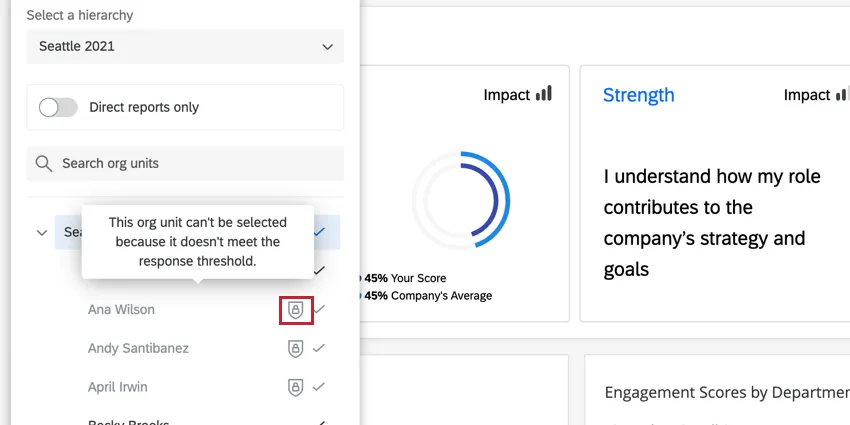The width and height of the screenshot is (850, 425).
Task: Click the checkmark next to Ana Wilson
Action: click(x=319, y=310)
